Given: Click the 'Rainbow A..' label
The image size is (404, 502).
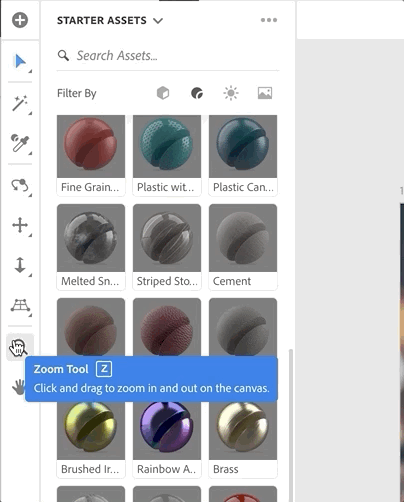Looking at the screenshot, I should click(166, 469).
